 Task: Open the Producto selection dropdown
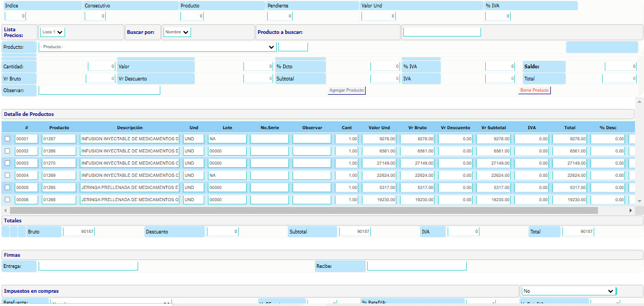click(x=158, y=47)
